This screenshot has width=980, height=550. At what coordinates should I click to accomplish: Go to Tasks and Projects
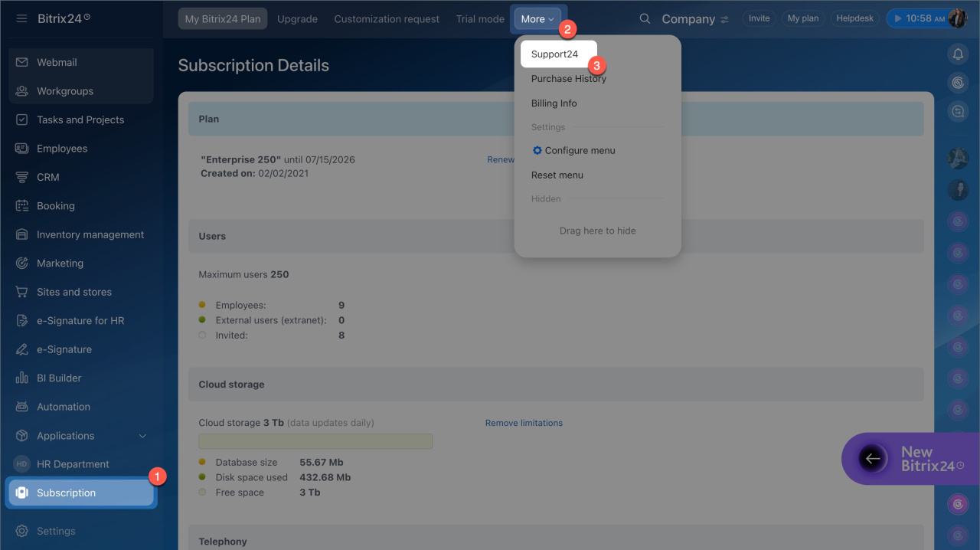80,119
